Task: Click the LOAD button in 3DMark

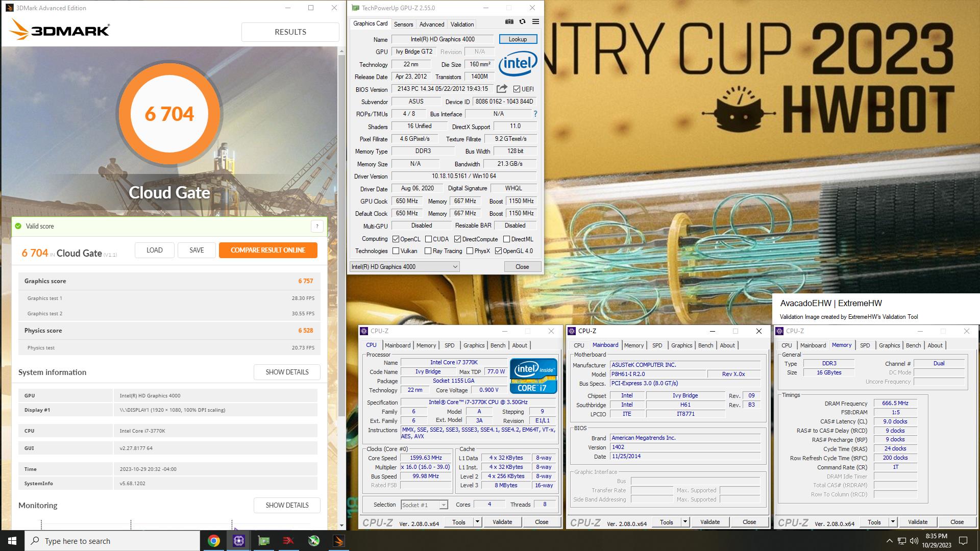Action: coord(154,250)
